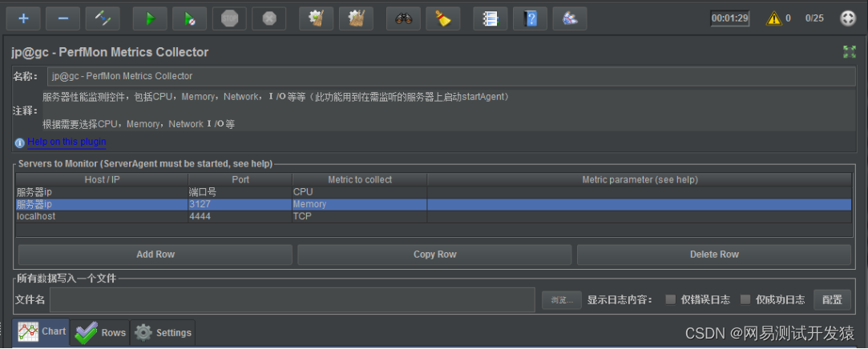This screenshot has width=868, height=349.
Task: Click the 文件名 filename input field
Action: point(293,300)
